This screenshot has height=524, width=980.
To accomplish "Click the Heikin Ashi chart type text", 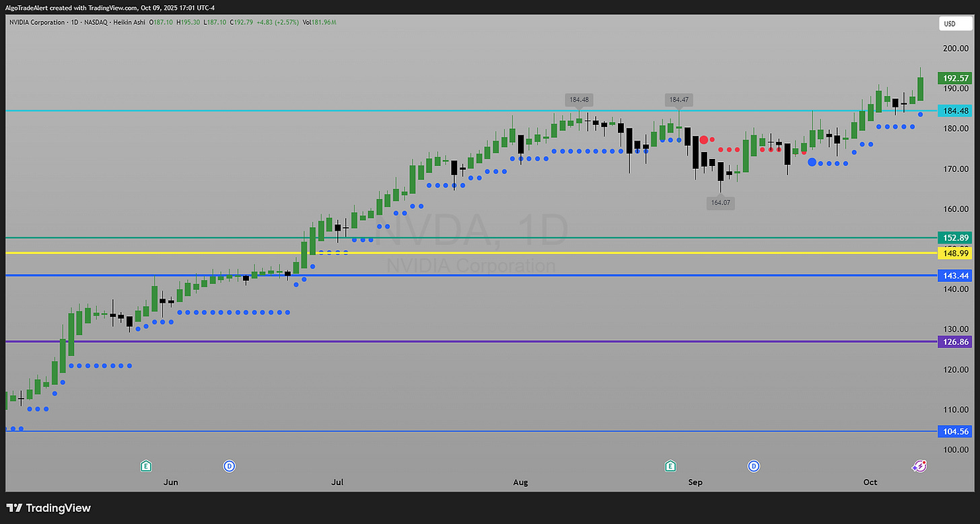I will click(x=130, y=22).
